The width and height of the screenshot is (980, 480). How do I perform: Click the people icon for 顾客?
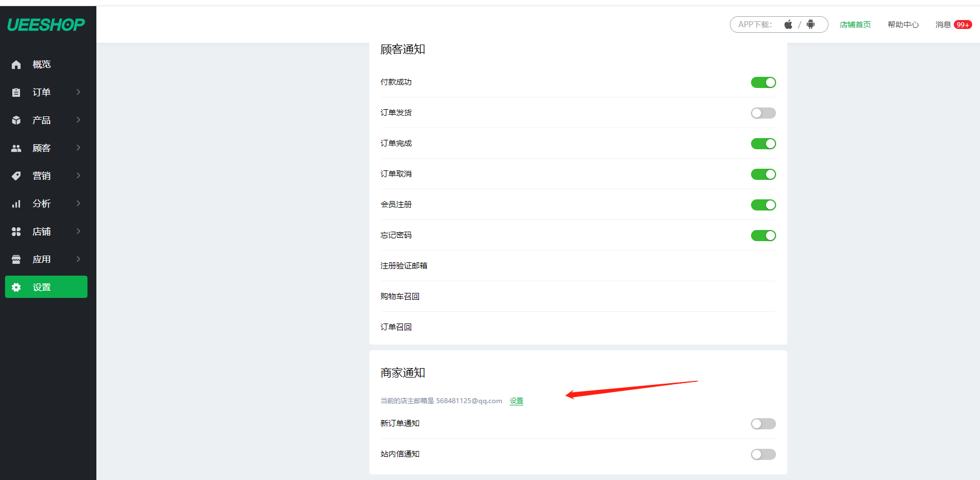coord(16,148)
